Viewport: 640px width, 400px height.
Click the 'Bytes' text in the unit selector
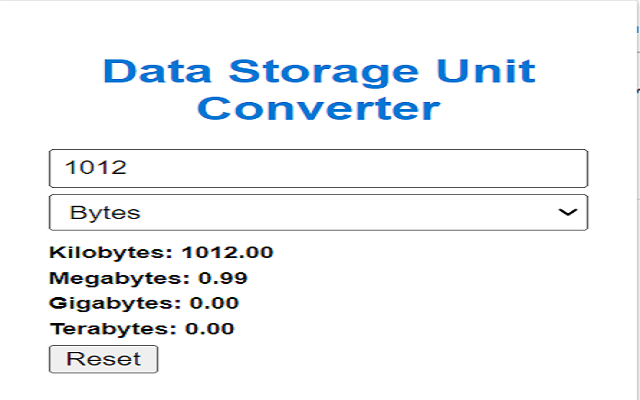tap(105, 213)
